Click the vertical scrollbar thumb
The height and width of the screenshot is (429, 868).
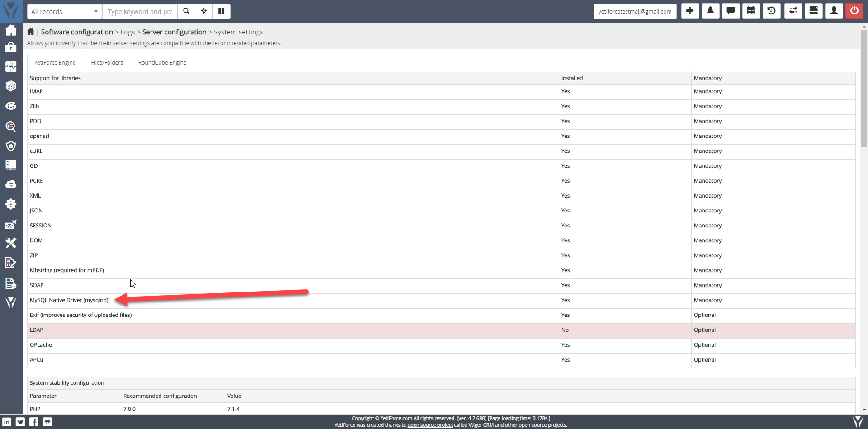pyautogui.click(x=864, y=88)
